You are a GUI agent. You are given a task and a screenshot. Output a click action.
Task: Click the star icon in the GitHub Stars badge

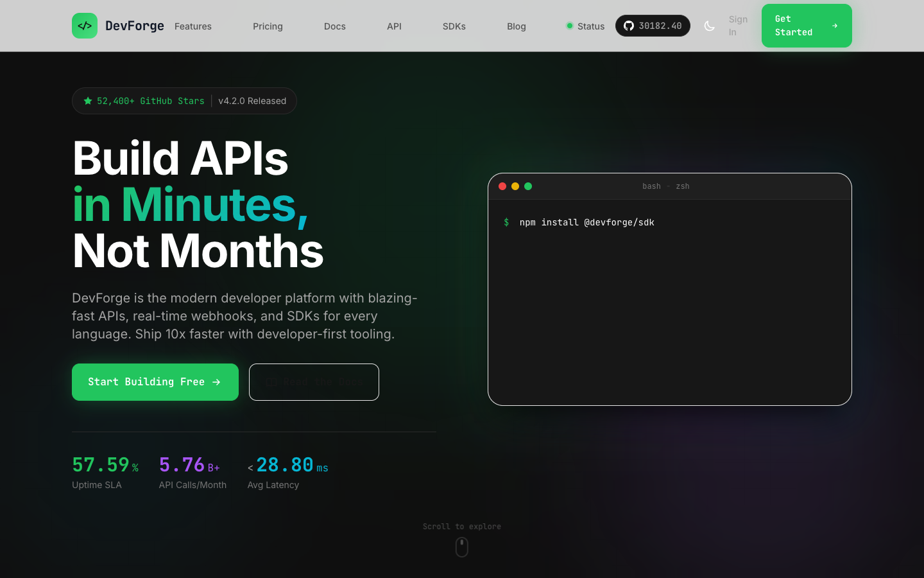pos(87,100)
